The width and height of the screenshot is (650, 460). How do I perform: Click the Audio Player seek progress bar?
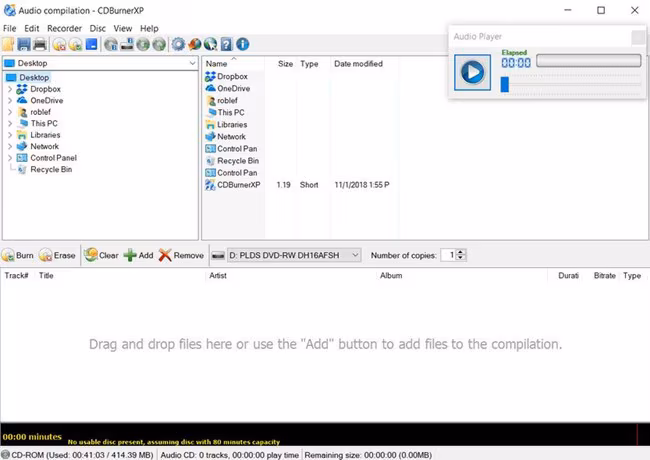[x=588, y=61]
